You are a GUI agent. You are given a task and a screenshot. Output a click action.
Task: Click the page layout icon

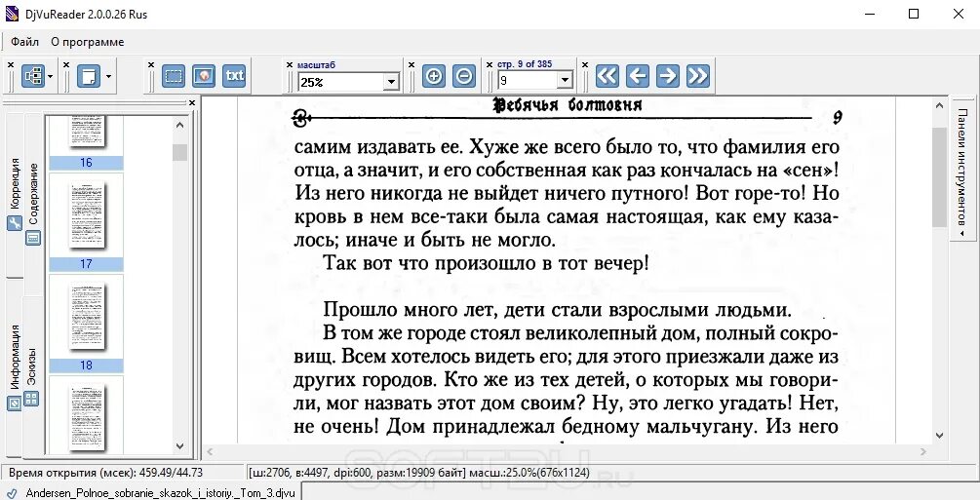89,76
